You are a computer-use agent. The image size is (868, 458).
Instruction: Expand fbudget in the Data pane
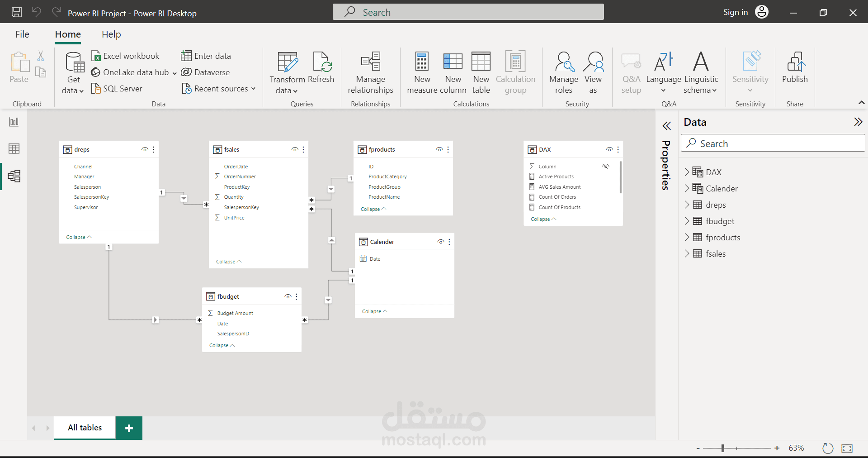click(687, 220)
